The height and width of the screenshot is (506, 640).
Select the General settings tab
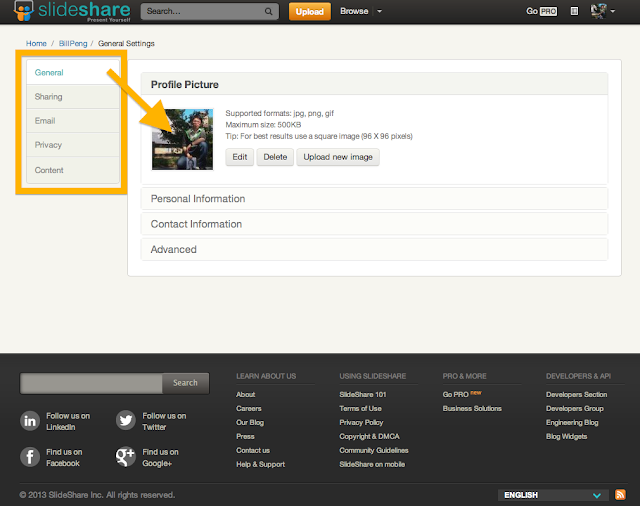click(x=73, y=73)
